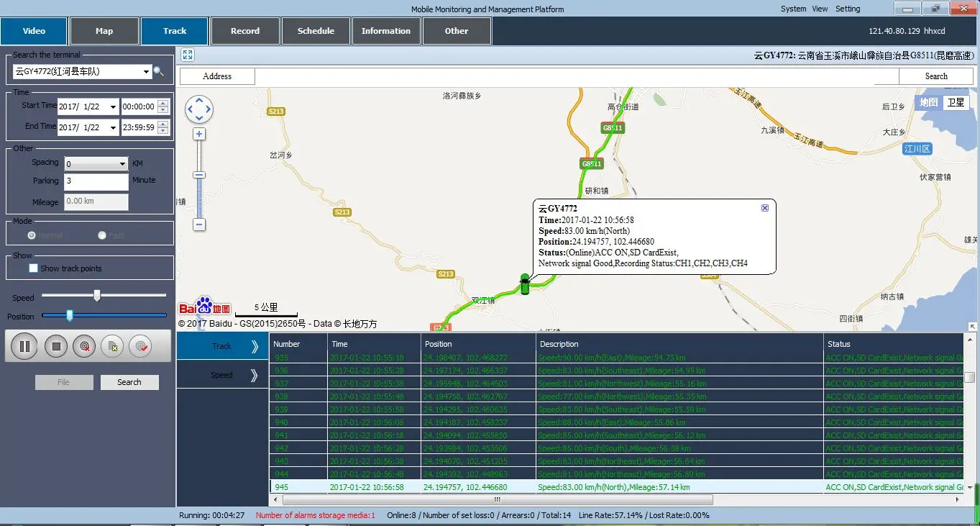Expand the Spacing dropdown
The height and width of the screenshot is (526, 980).
[123, 163]
